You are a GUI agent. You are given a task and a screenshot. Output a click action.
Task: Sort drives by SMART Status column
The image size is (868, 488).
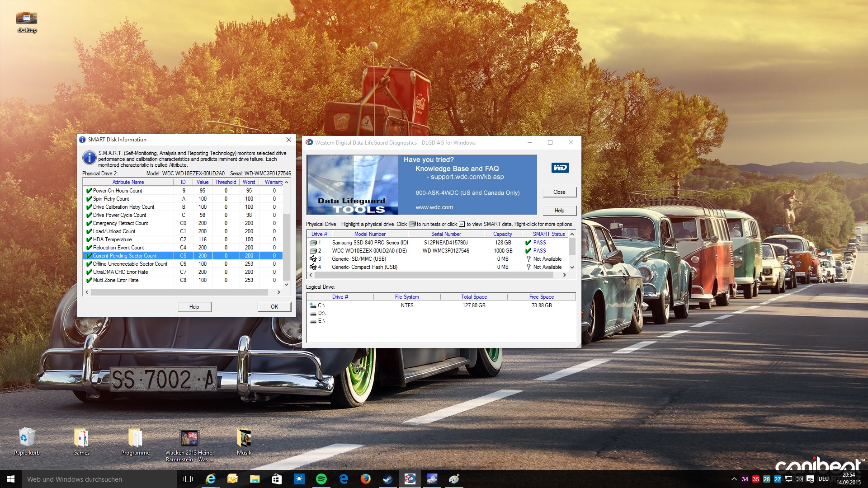(548, 234)
